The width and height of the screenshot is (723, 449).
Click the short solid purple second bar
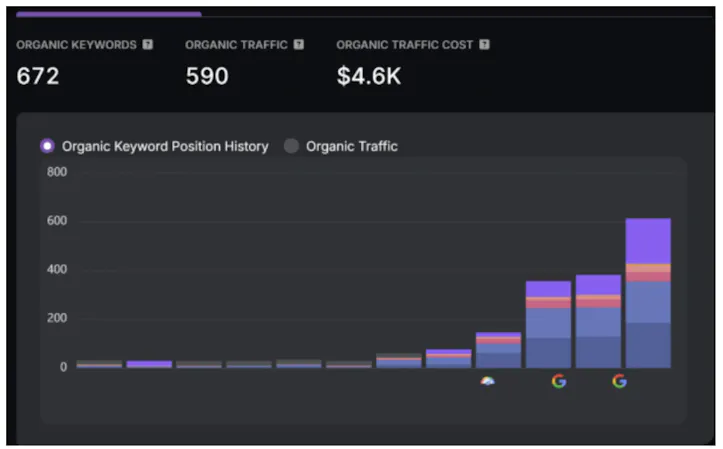(x=149, y=364)
